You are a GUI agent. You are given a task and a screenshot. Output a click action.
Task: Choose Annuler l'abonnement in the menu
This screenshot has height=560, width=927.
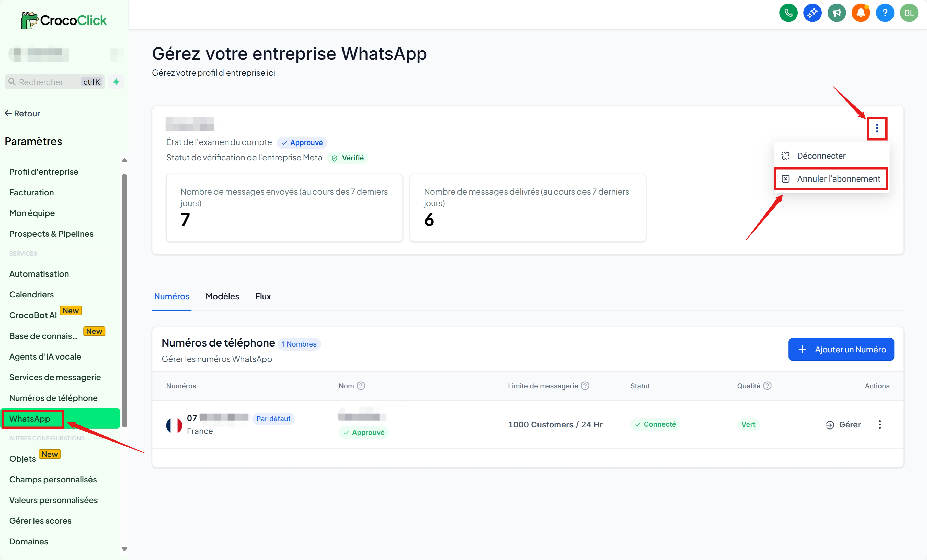pyautogui.click(x=831, y=179)
